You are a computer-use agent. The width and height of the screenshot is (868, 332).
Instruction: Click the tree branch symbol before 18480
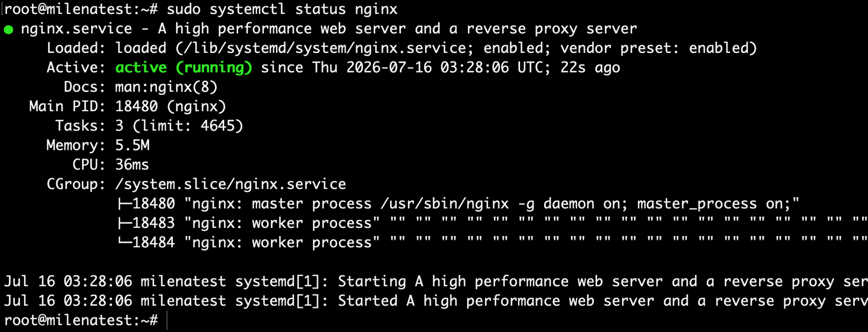pyautogui.click(x=125, y=204)
